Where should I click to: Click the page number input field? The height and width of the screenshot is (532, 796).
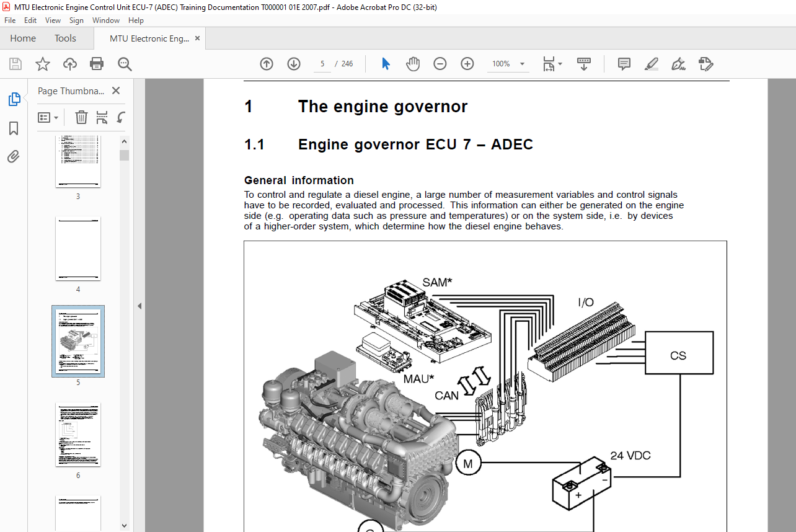[322, 64]
